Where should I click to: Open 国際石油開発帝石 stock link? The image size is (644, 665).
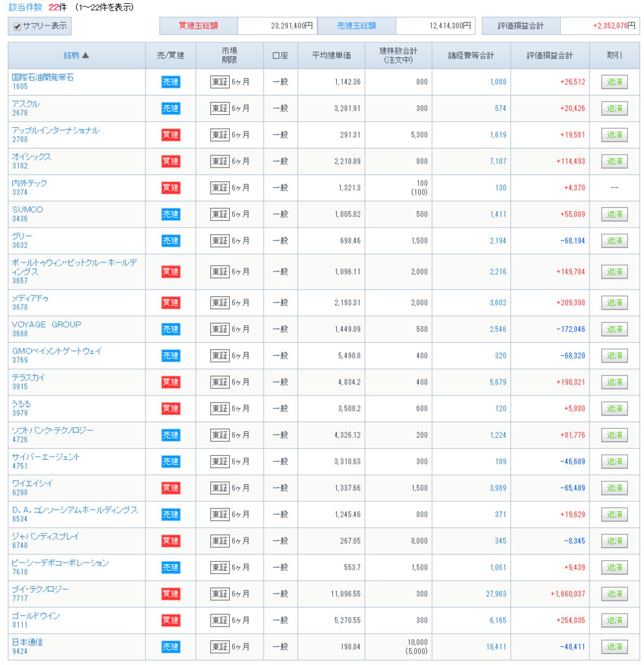point(42,77)
